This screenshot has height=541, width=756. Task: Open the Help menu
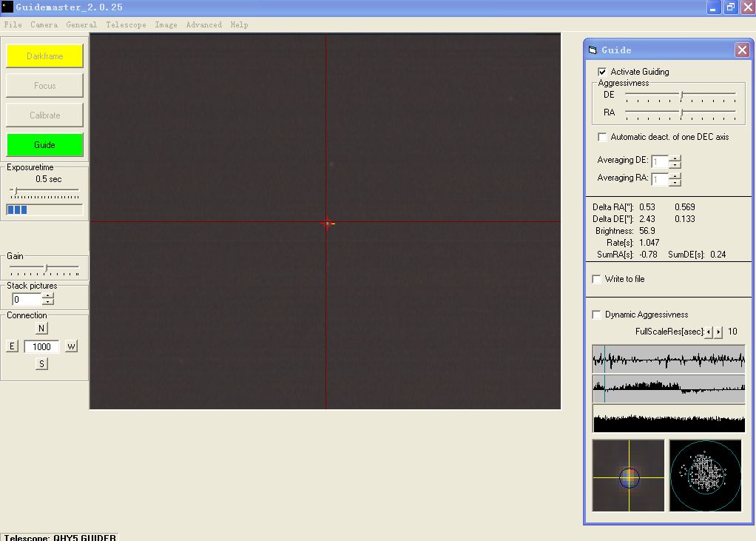tap(239, 24)
